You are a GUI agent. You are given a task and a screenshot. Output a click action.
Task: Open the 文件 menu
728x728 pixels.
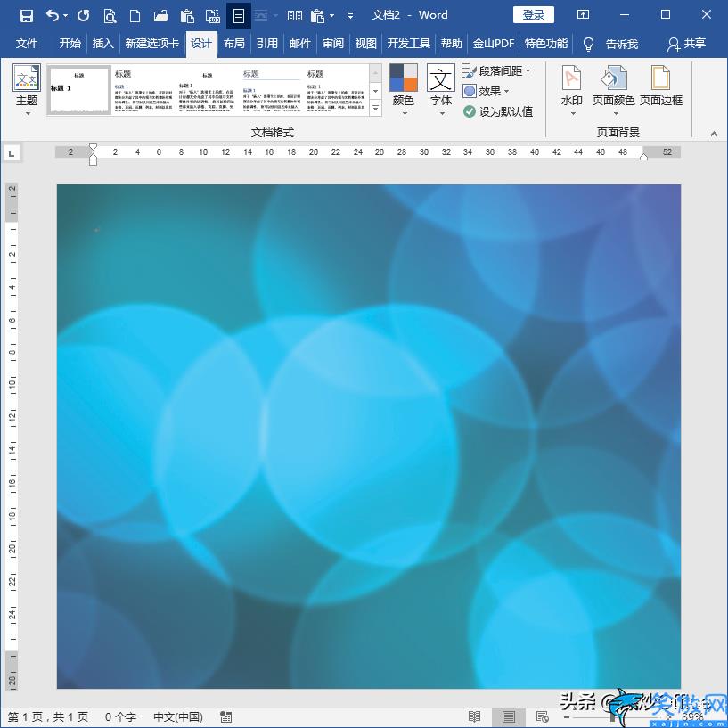pos(27,44)
